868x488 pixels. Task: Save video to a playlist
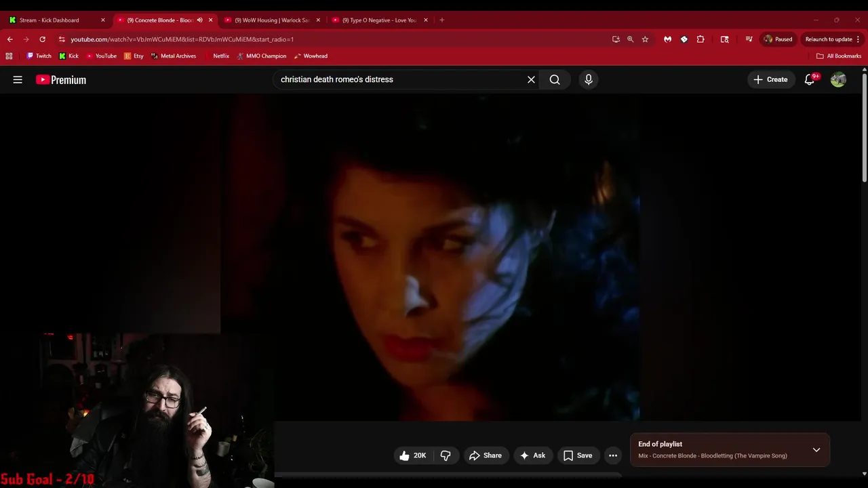(578, 455)
